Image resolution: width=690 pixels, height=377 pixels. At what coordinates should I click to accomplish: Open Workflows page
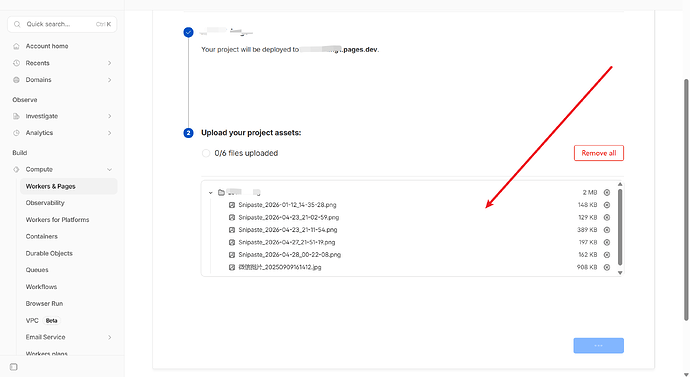[x=41, y=287]
